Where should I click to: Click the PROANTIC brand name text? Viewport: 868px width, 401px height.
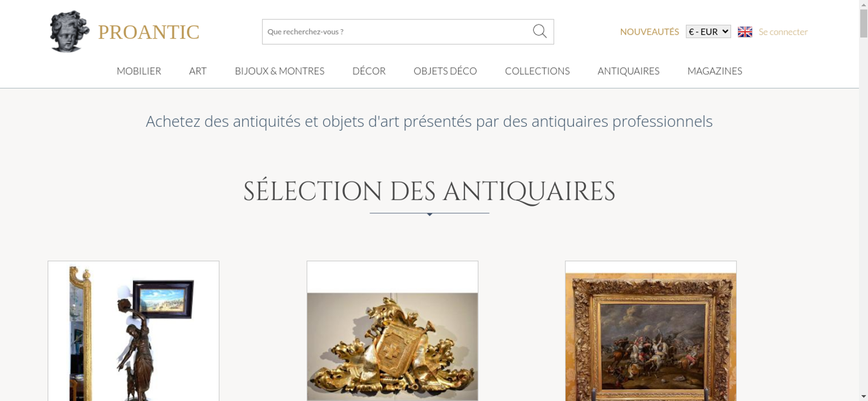[148, 32]
